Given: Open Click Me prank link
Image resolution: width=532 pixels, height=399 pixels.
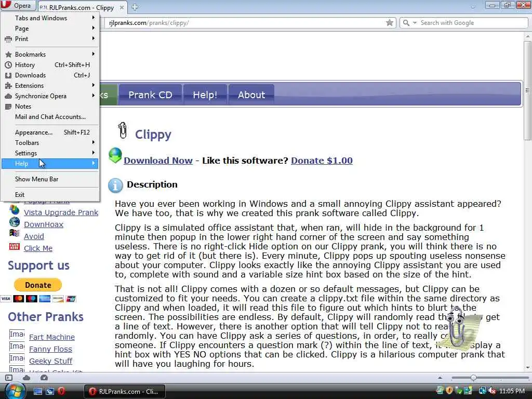Looking at the screenshot, I should point(38,248).
